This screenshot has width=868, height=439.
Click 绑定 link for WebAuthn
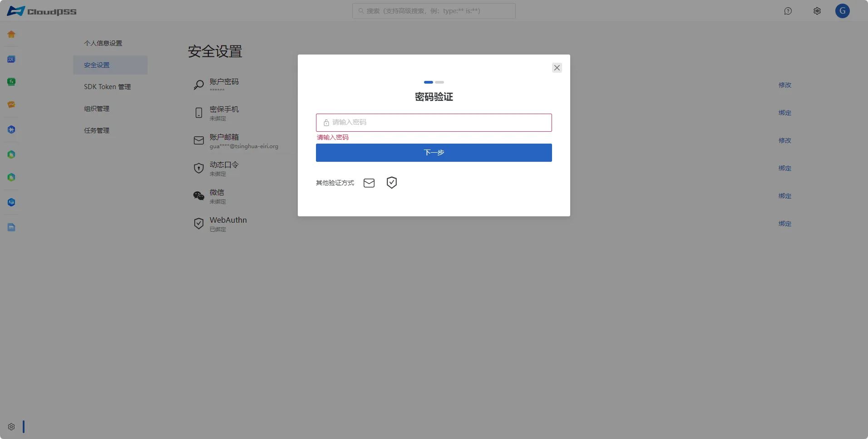[x=785, y=224]
